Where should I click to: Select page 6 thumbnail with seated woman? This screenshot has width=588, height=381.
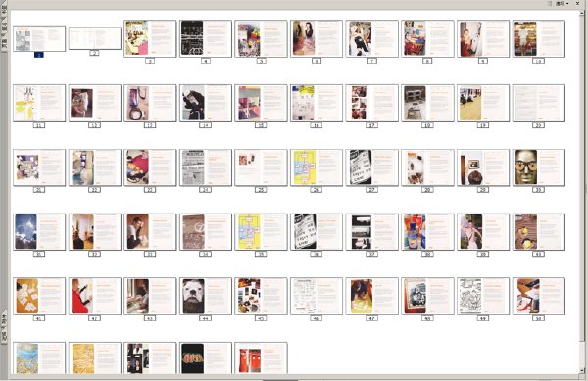pyautogui.click(x=317, y=38)
